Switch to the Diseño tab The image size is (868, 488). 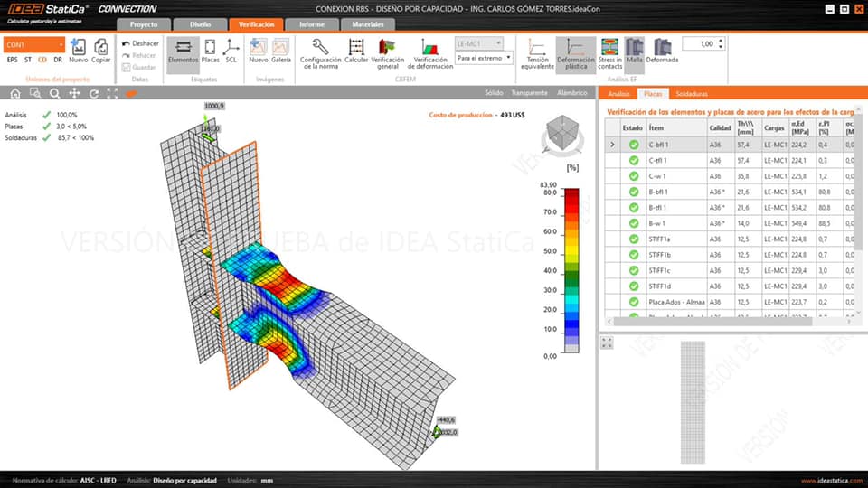tap(201, 24)
